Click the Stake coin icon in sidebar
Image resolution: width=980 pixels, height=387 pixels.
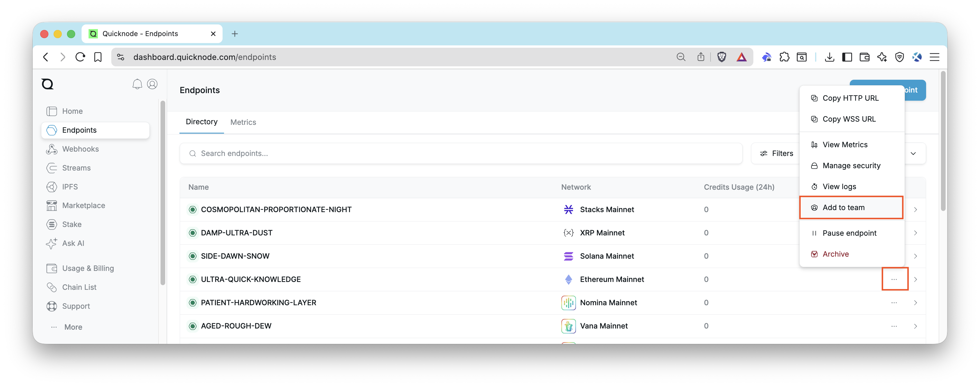(x=52, y=224)
